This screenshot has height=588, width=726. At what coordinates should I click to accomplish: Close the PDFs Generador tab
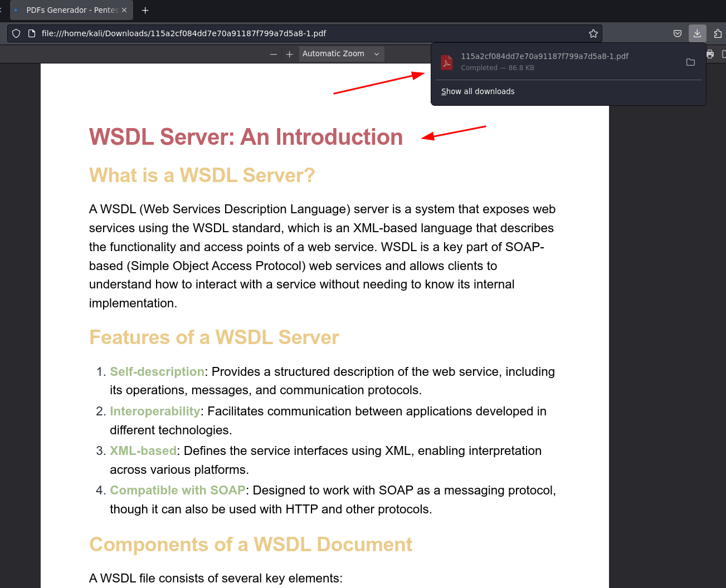[x=124, y=10]
